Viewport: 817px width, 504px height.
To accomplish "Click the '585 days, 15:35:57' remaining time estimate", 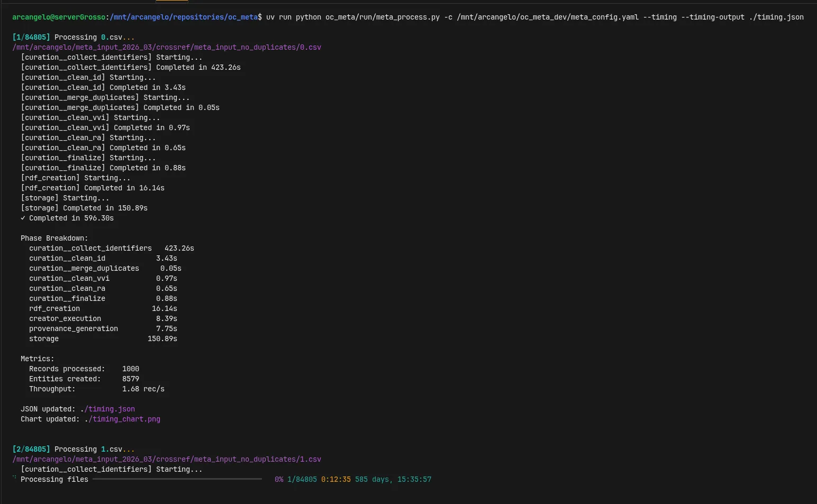I will (393, 479).
